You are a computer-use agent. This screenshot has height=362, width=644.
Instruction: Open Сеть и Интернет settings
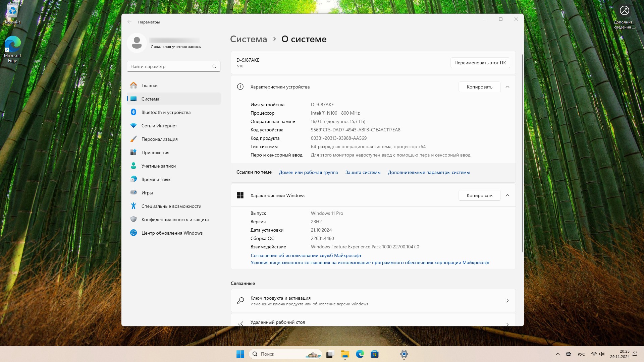tap(159, 126)
